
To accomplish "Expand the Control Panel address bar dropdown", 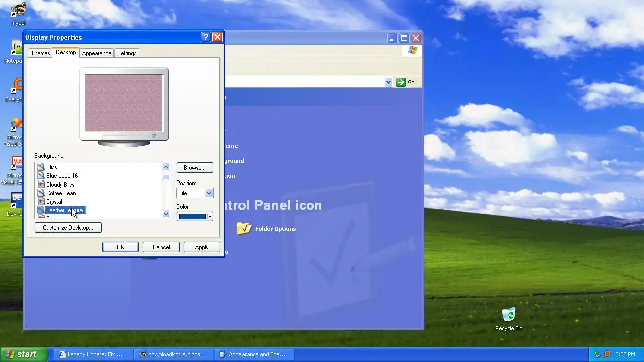I will coord(388,82).
